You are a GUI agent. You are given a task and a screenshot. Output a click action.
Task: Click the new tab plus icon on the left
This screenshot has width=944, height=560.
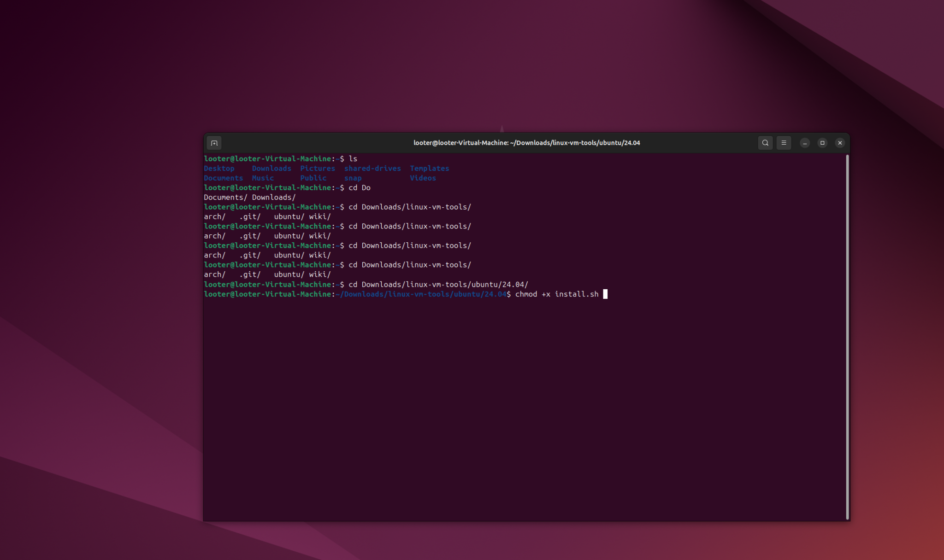(x=214, y=143)
